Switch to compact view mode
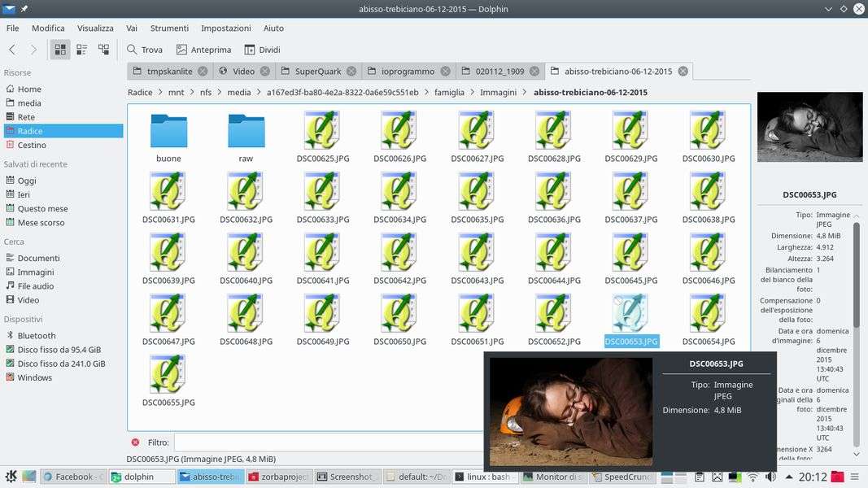The height and width of the screenshot is (488, 868). 82,50
